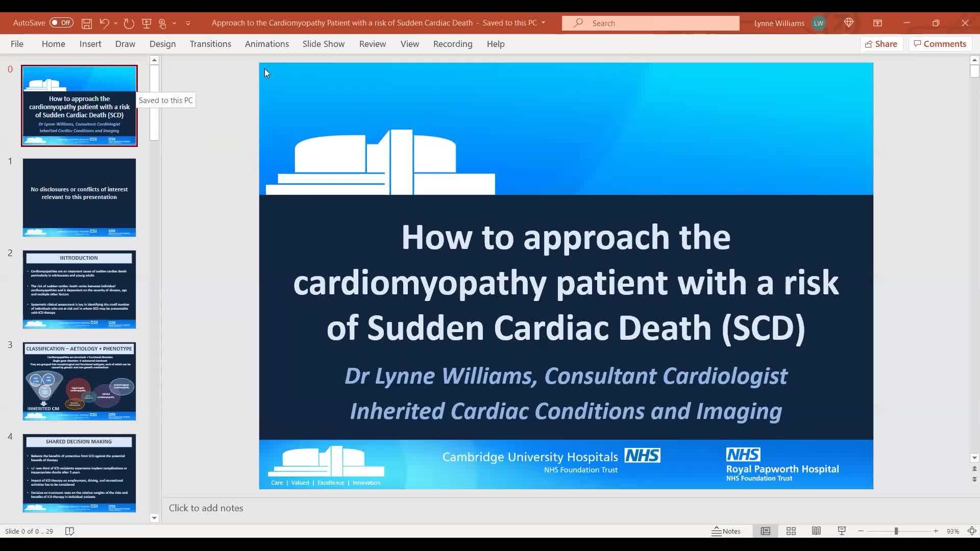Click the zoom slider handle
The image size is (980, 551).
(896, 531)
